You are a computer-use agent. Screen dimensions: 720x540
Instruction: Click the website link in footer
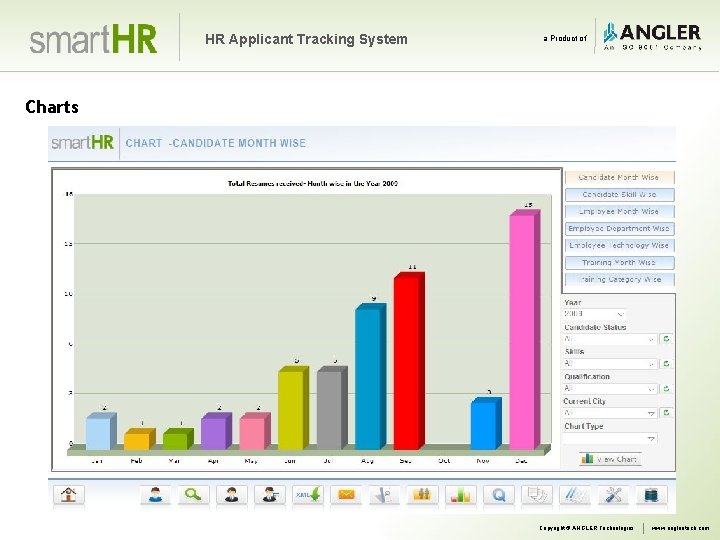coord(680,528)
